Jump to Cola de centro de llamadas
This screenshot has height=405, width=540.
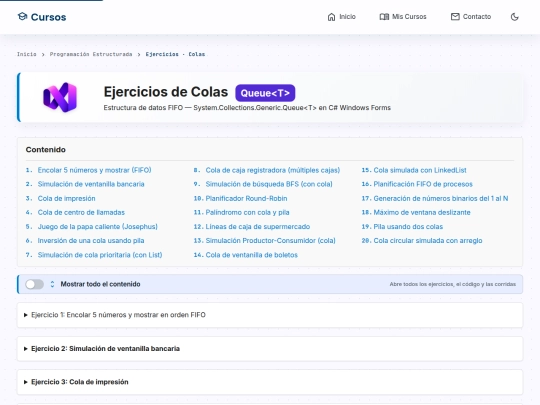(81, 212)
